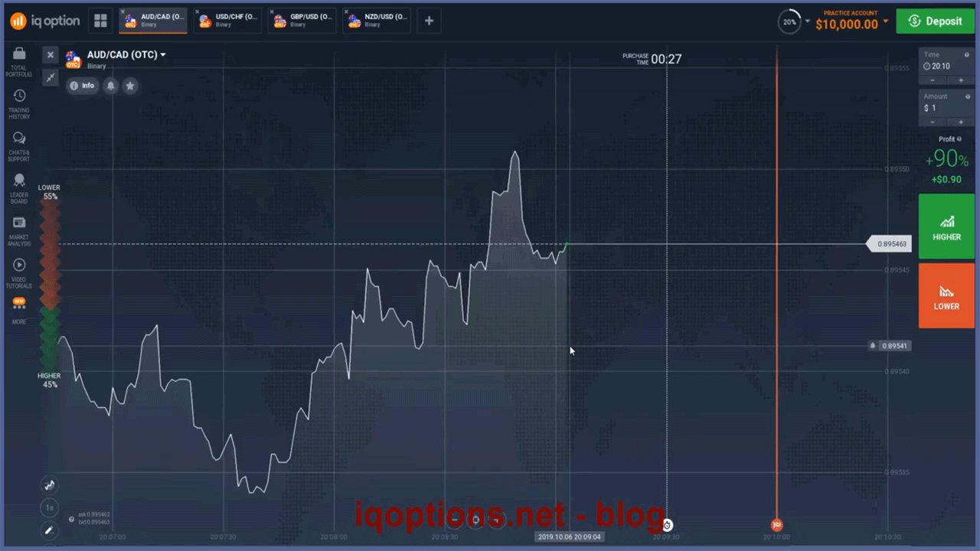Open the Info button for AUD/CAD
980x551 pixels.
83,86
